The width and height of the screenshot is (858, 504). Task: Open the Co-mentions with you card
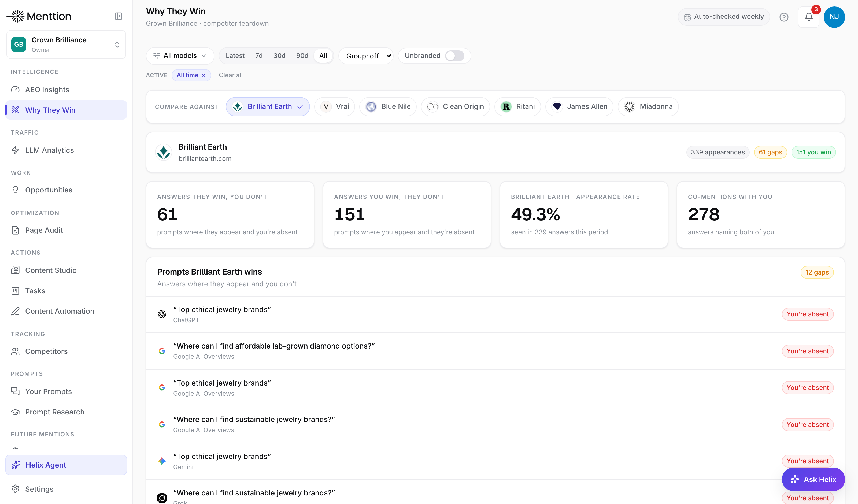click(x=760, y=214)
